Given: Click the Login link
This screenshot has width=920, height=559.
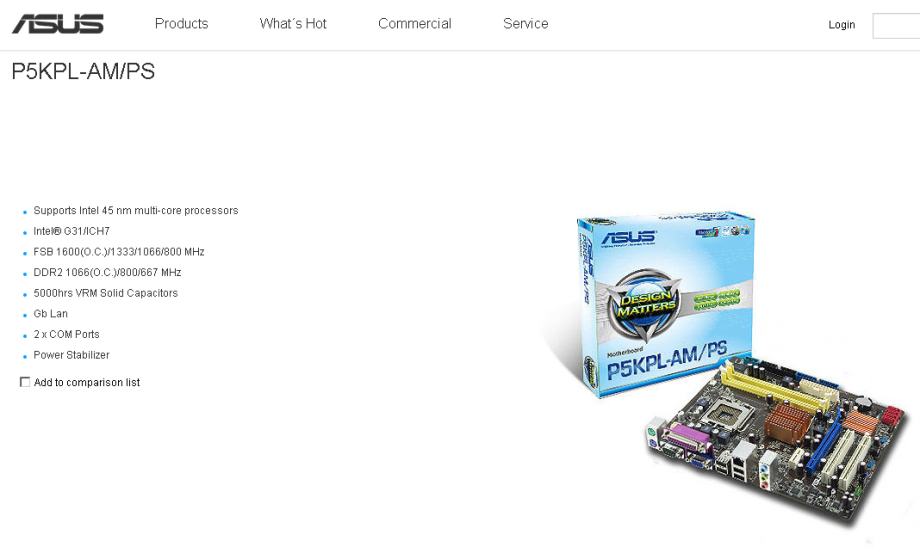Looking at the screenshot, I should (841, 25).
